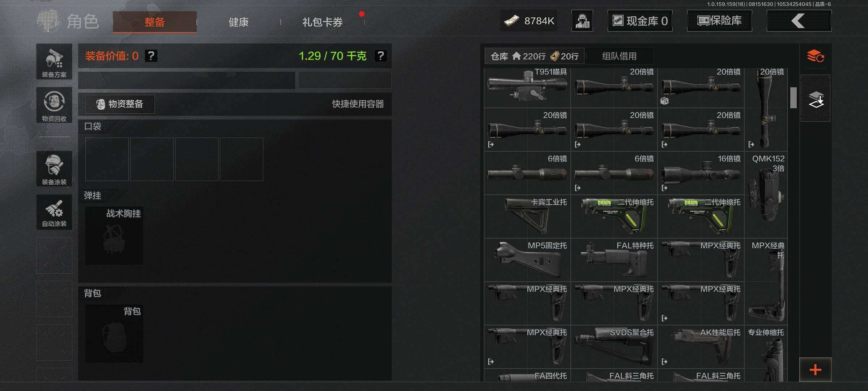This screenshot has width=868, height=391.
Task: Open help question mark beside weight
Action: 380,56
